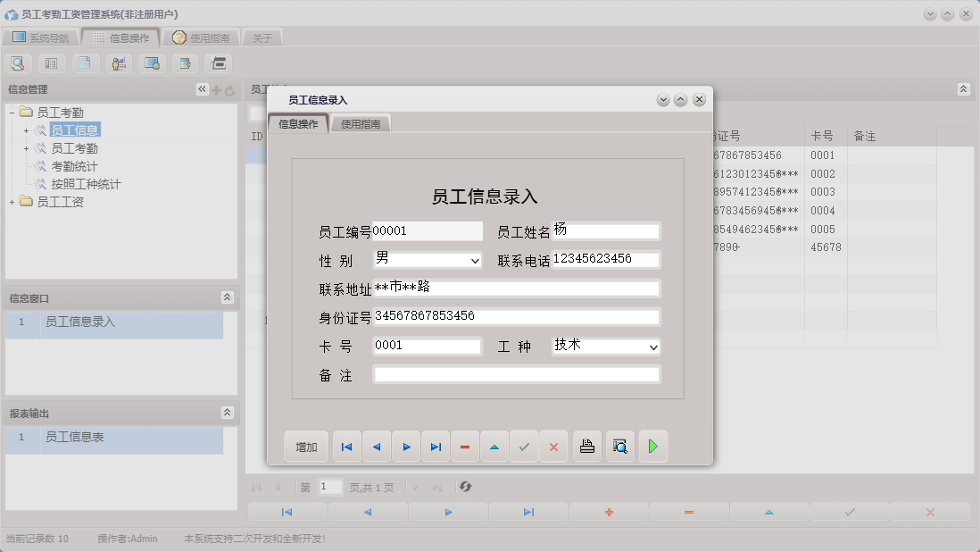The image size is (980, 552).
Task: Open the report list toolbar icon
Action: [x=53, y=63]
